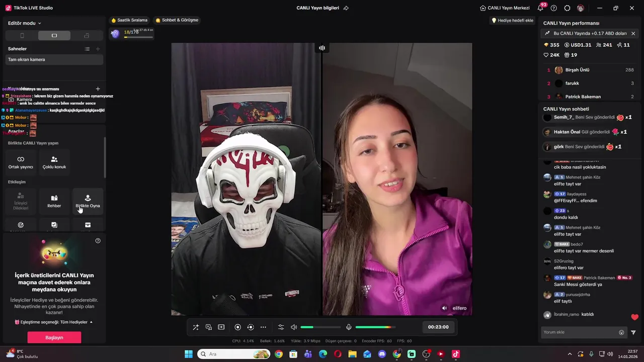Click the USD1.31 earnings stat
This screenshot has height=362, width=644.
(x=578, y=45)
